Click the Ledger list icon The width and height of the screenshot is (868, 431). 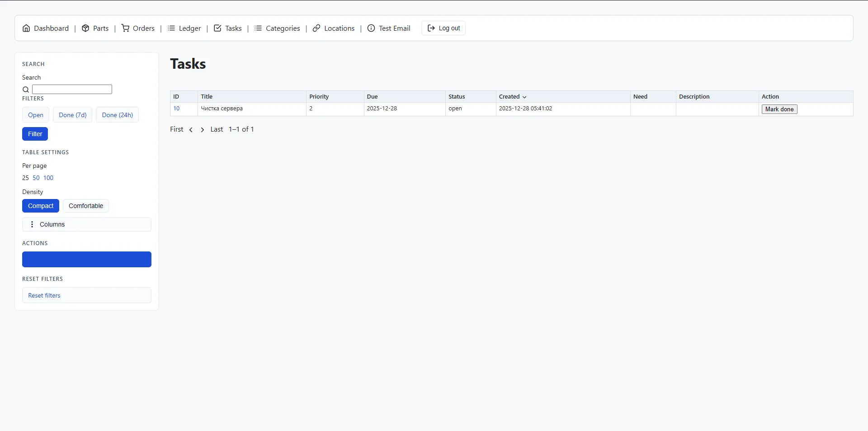pos(171,28)
